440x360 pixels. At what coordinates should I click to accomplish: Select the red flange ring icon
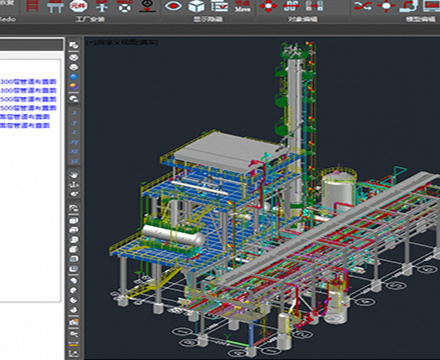124,6
